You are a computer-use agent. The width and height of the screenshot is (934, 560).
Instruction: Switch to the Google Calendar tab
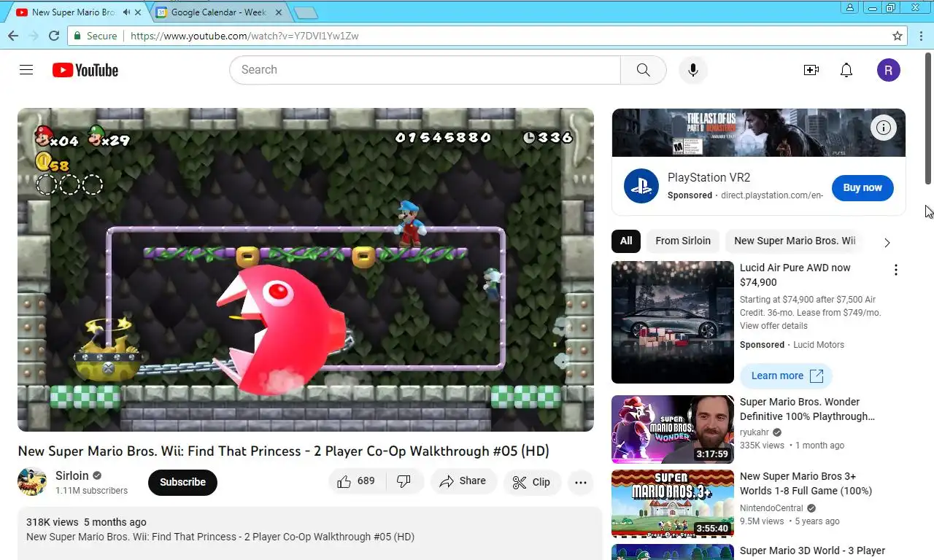point(218,12)
